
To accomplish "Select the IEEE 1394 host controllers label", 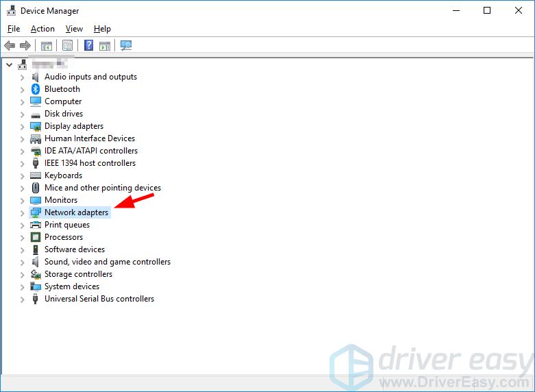I will click(x=90, y=163).
